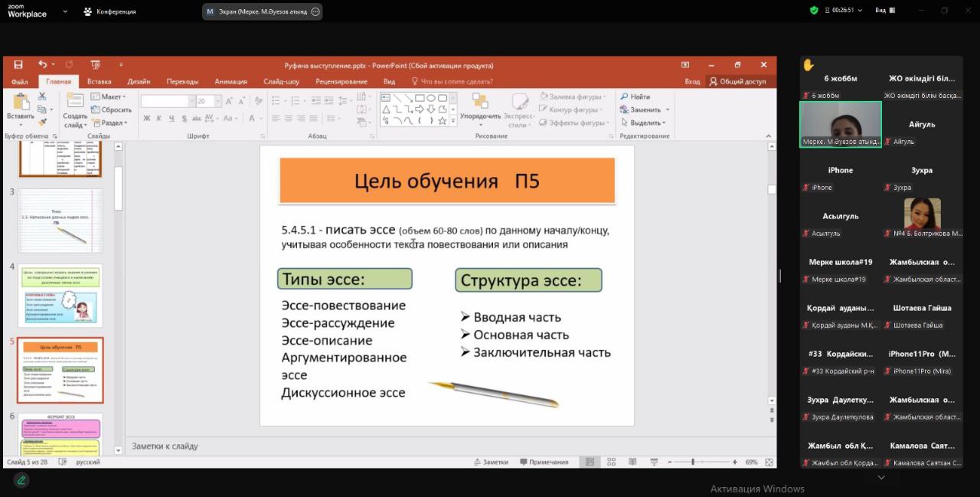Toggle strikethrough formatting
980x497 pixels.
197,119
